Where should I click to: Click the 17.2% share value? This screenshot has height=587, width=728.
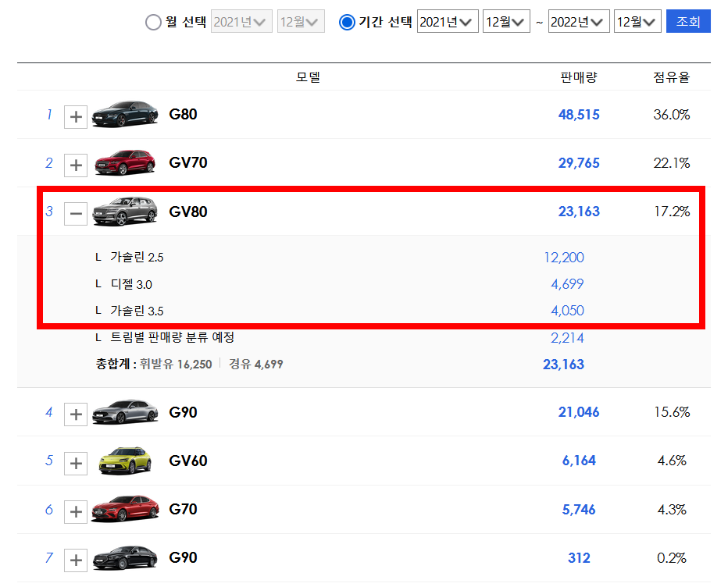point(672,212)
